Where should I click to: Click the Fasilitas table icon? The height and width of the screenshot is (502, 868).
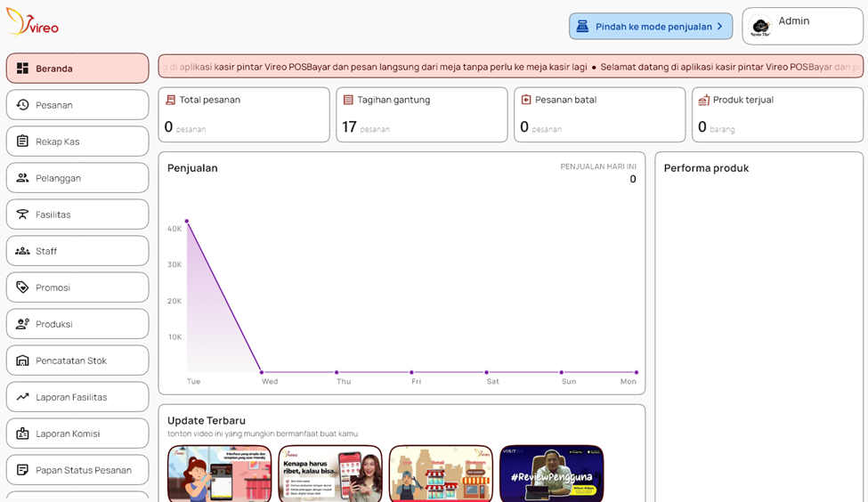(22, 215)
